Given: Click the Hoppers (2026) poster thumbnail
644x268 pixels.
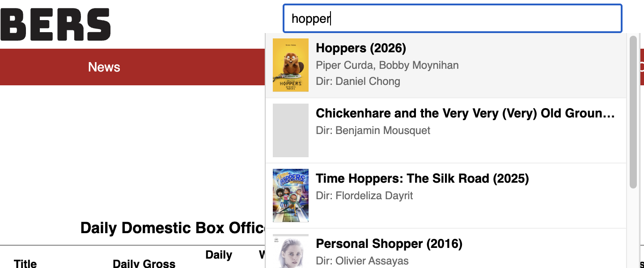Looking at the screenshot, I should tap(290, 65).
